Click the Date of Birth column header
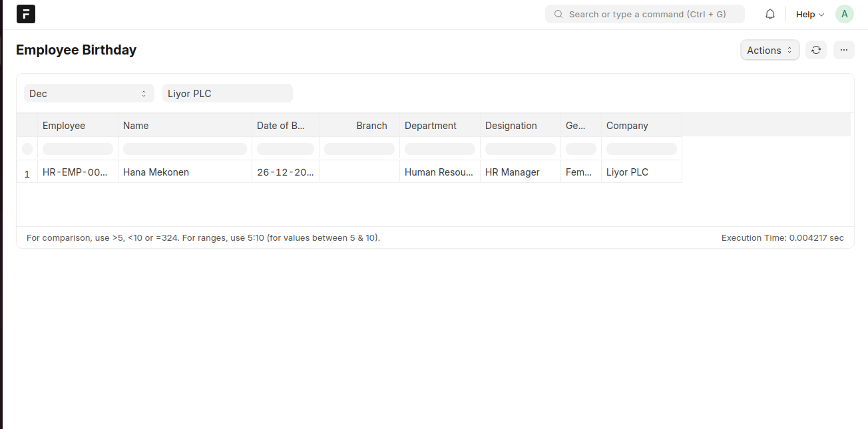Viewport: 868px width, 429px height. (x=281, y=126)
